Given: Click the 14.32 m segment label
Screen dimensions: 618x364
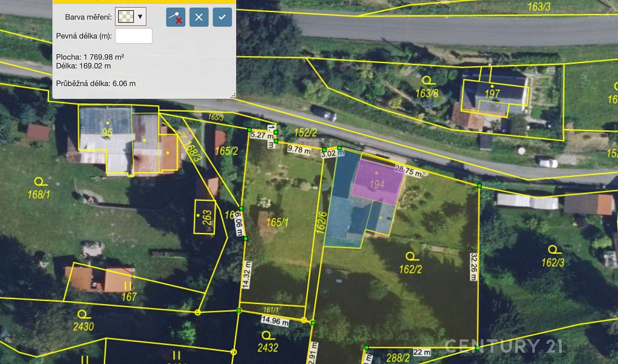Looking at the screenshot, I should coord(246,275).
